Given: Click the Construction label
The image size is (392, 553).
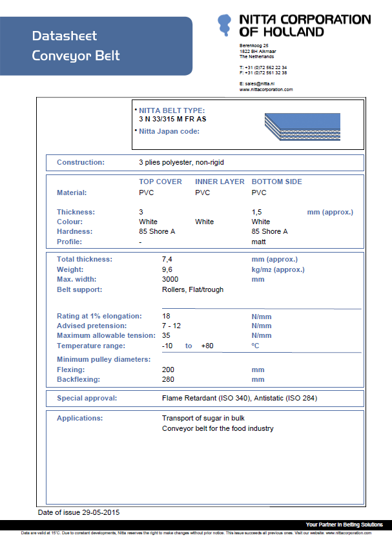Looking at the screenshot, I should pyautogui.click(x=81, y=162).
